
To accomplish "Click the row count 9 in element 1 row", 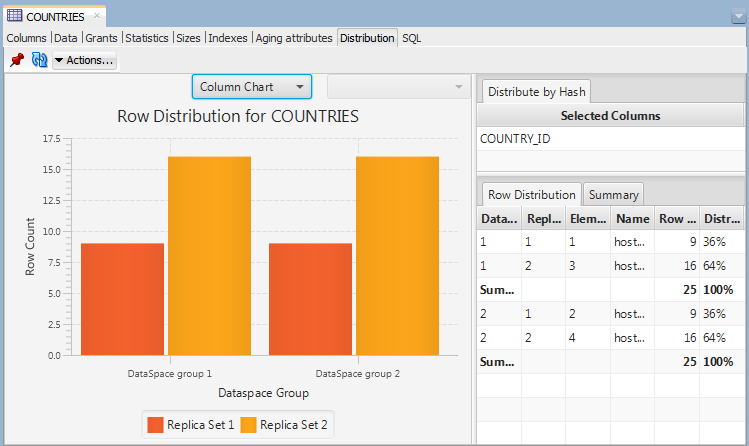I will [x=677, y=242].
